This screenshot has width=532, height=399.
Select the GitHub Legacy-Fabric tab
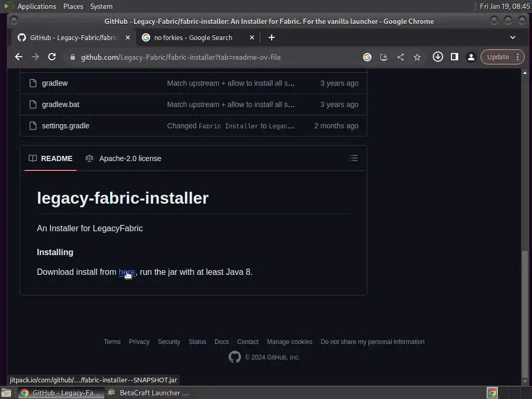point(74,37)
